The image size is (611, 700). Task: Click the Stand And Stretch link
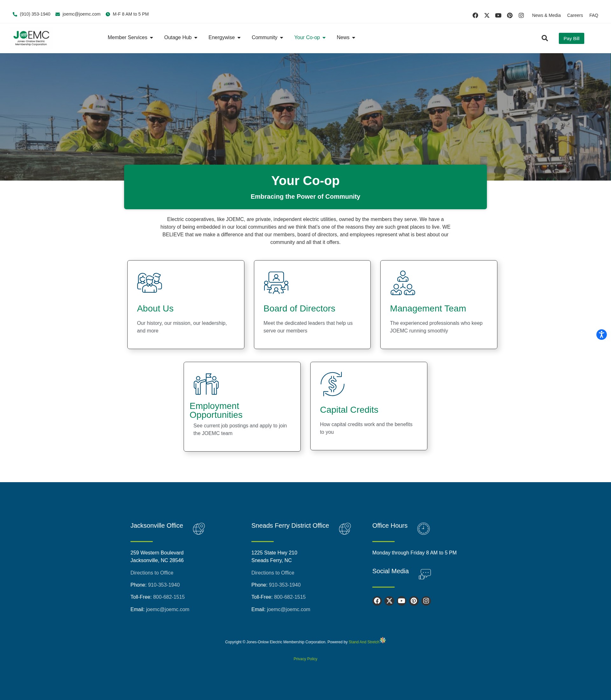[x=364, y=642]
